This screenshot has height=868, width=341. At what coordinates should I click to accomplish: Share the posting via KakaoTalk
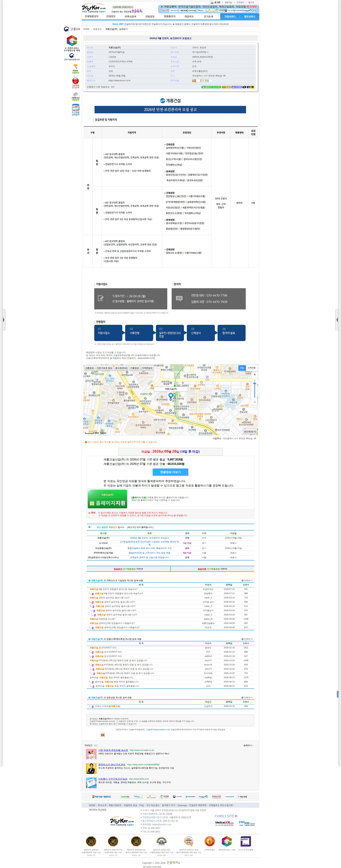252,87
